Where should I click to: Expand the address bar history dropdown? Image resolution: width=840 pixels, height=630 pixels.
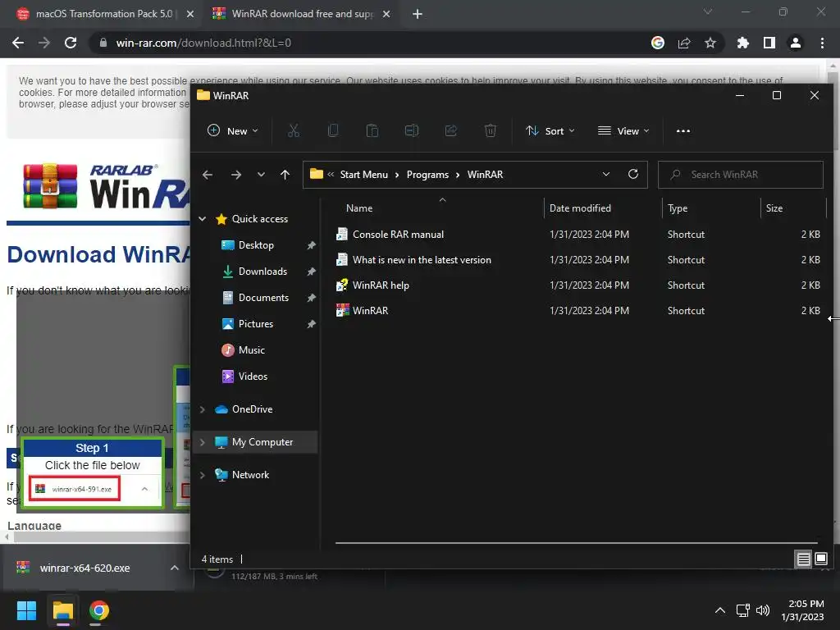(606, 174)
